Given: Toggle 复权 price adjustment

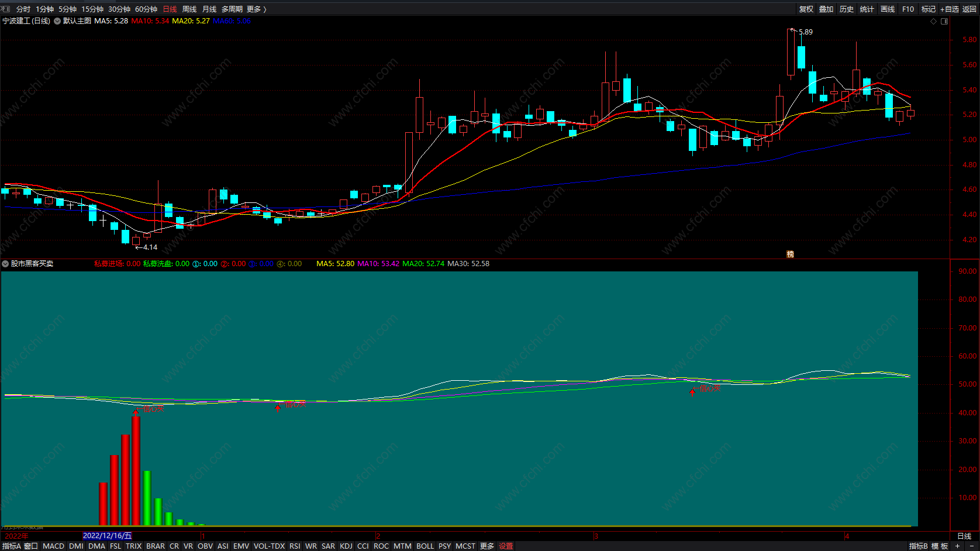Looking at the screenshot, I should coord(806,9).
